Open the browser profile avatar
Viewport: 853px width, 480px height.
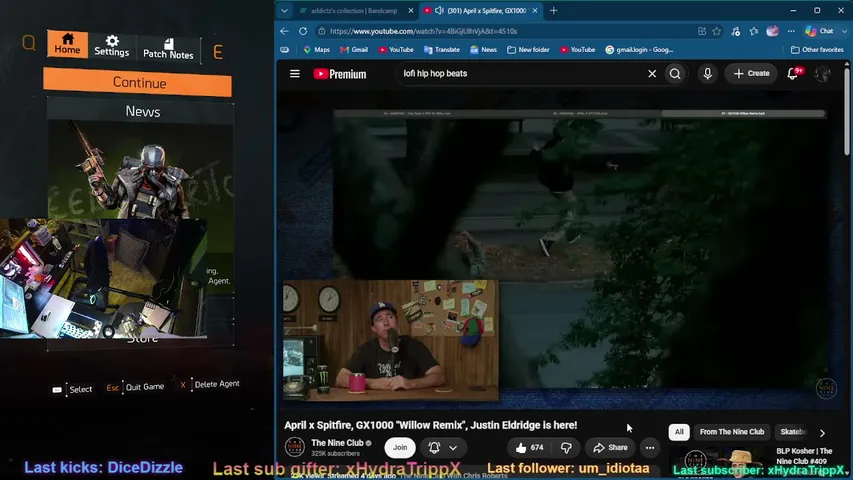[x=772, y=31]
